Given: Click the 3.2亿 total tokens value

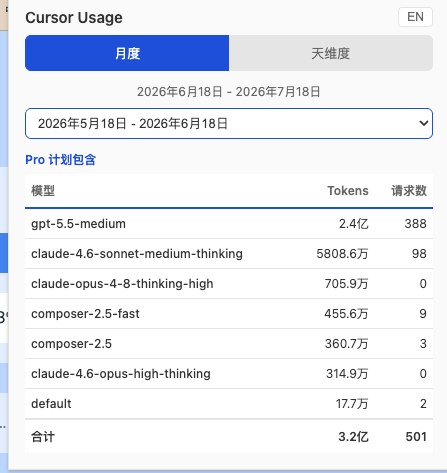Looking at the screenshot, I should [x=353, y=437].
